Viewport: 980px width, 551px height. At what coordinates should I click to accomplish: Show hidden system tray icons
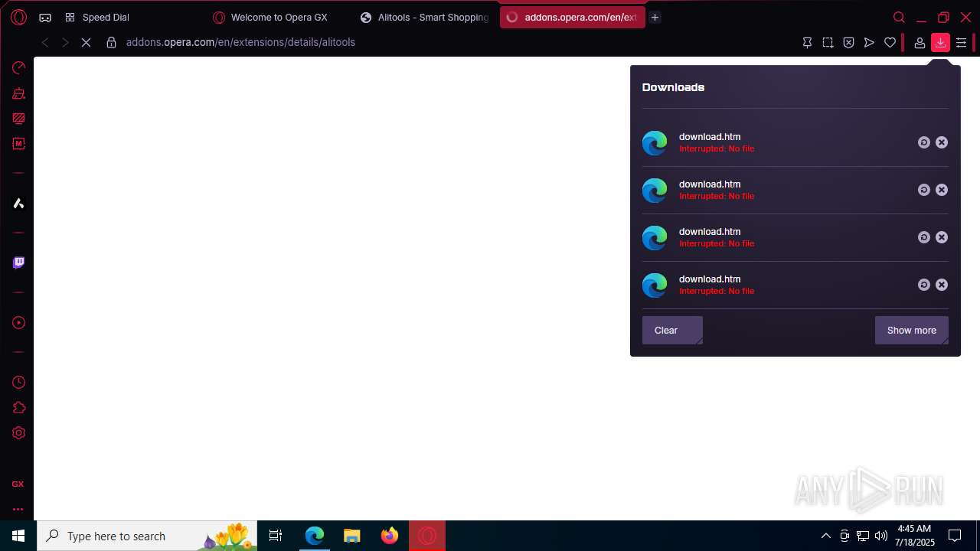pos(825,536)
